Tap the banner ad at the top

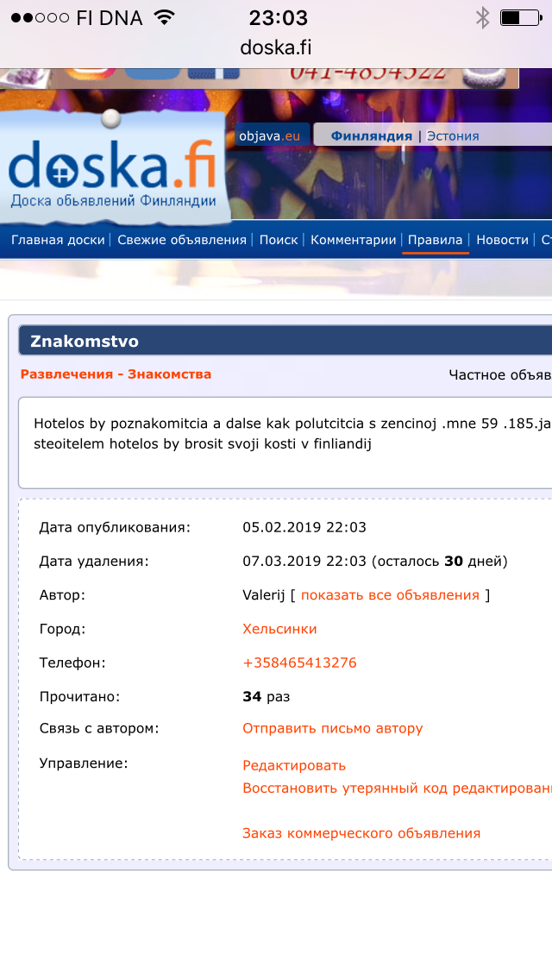coord(259,77)
